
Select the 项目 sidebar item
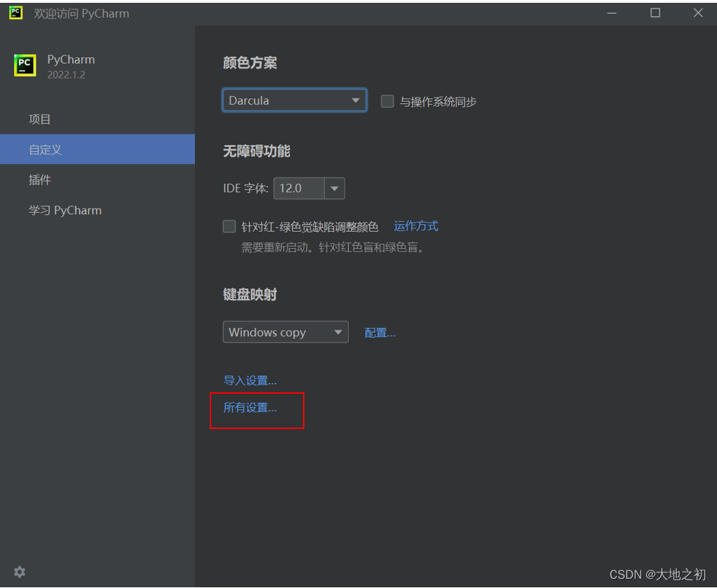pos(97,119)
